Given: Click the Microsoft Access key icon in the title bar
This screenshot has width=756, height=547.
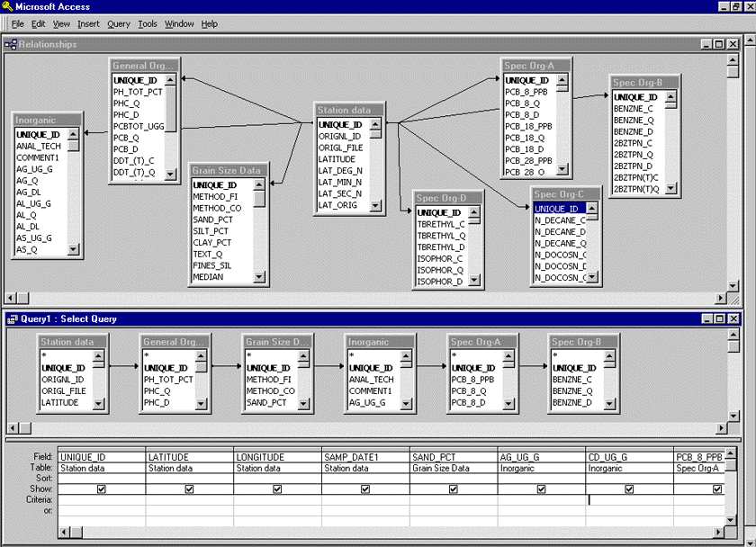Looking at the screenshot, I should click(x=7, y=6).
